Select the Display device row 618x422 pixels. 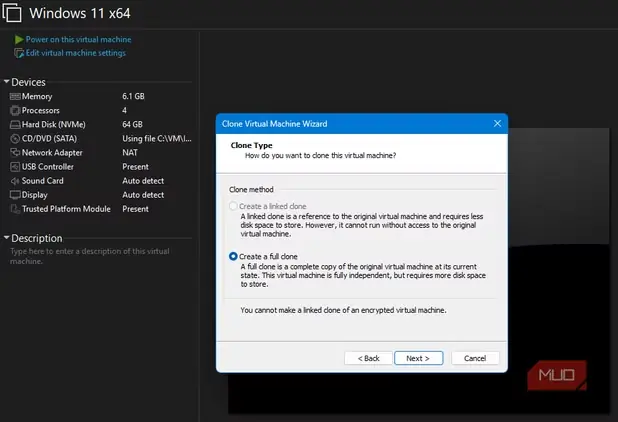(x=101, y=195)
